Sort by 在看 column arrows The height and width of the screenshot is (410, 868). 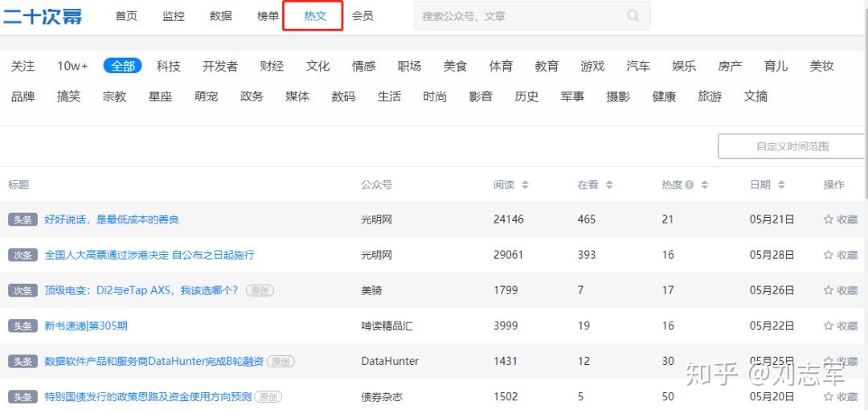click(609, 185)
